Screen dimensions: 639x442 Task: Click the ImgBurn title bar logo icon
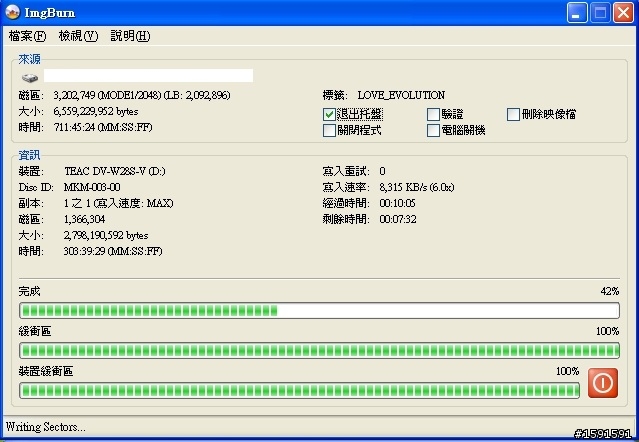(12, 12)
